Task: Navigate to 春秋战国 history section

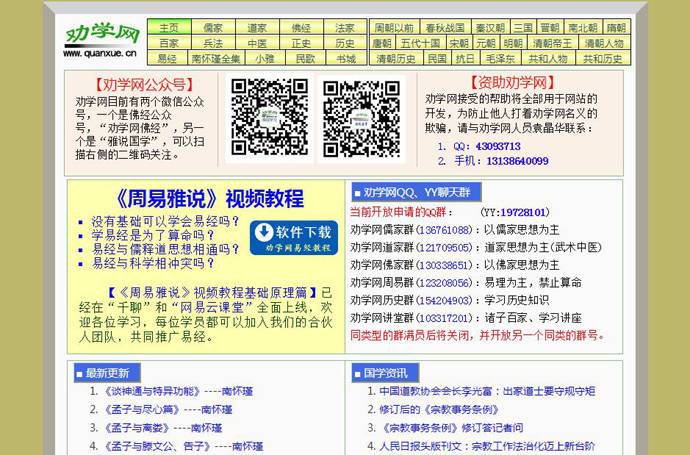Action: click(444, 28)
